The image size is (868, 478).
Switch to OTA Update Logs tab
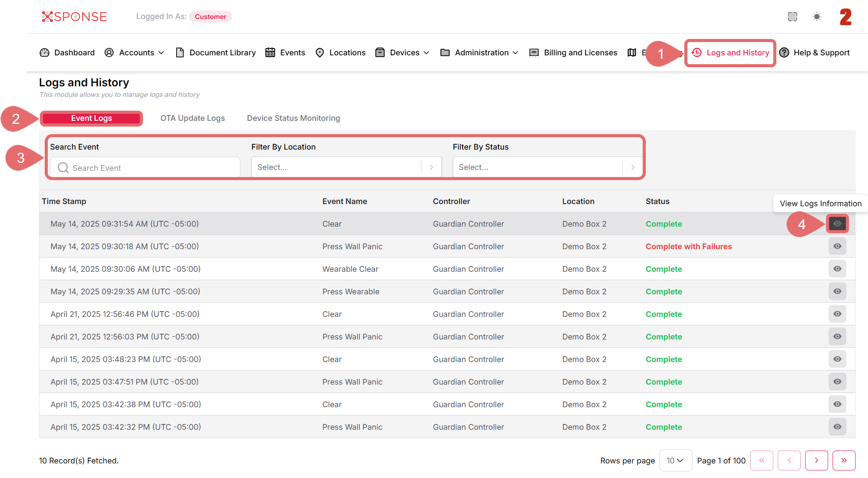tap(193, 118)
